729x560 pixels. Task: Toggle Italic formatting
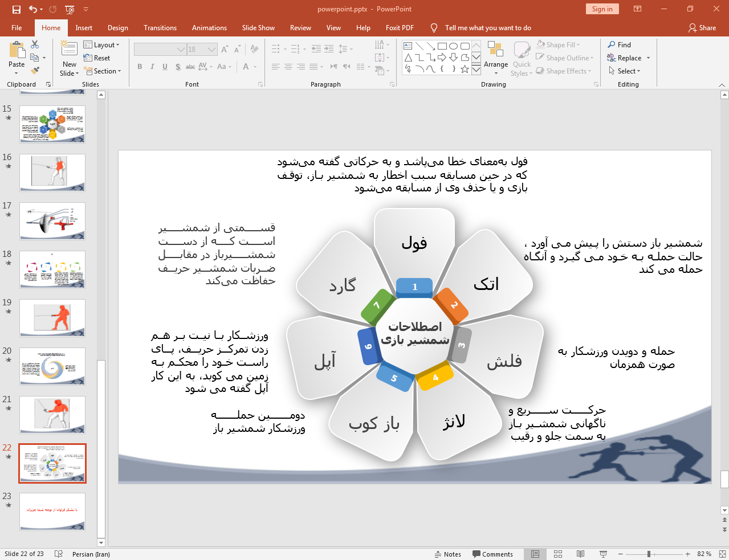[x=152, y=67]
